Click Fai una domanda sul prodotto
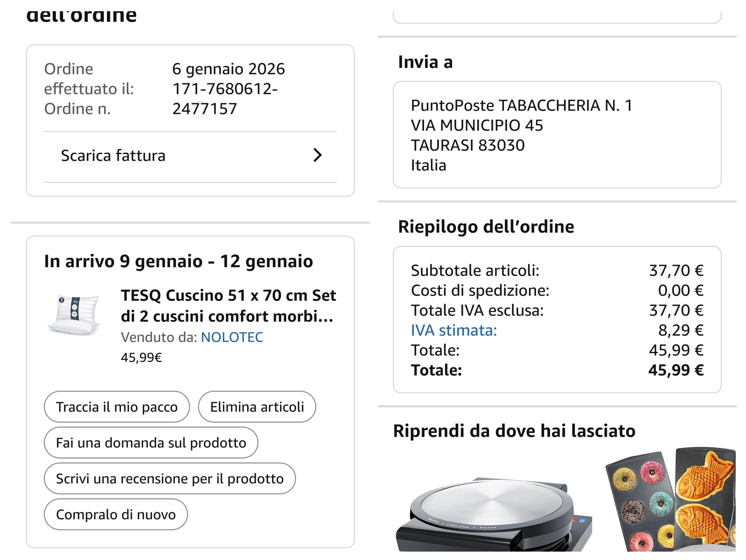The image size is (746, 560). click(x=151, y=443)
